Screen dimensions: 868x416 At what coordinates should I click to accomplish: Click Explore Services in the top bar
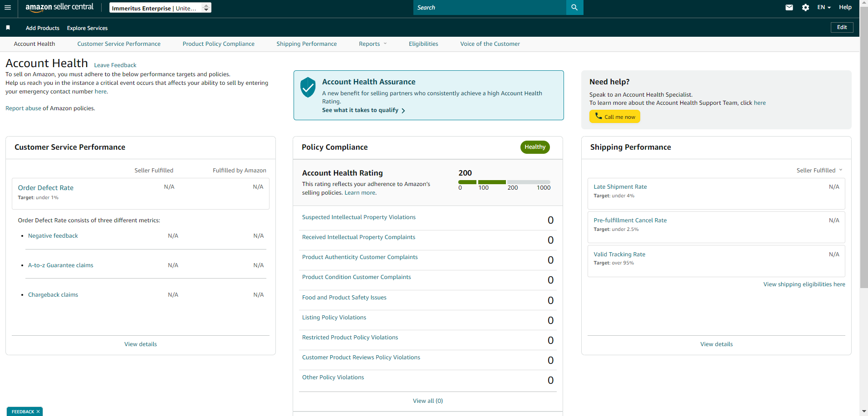(x=87, y=28)
